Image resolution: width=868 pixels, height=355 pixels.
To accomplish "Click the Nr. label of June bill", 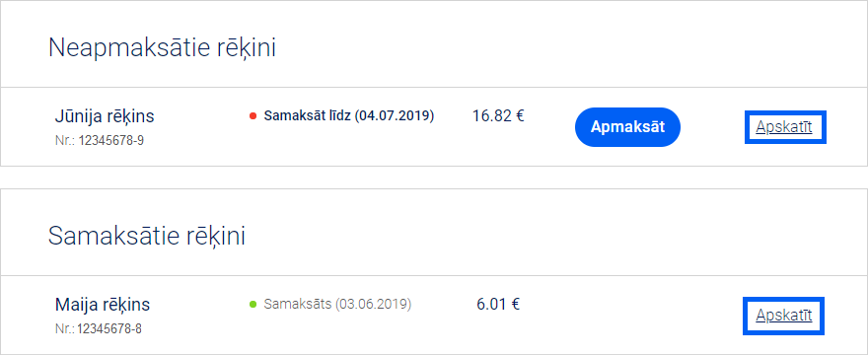I will click(x=65, y=141).
